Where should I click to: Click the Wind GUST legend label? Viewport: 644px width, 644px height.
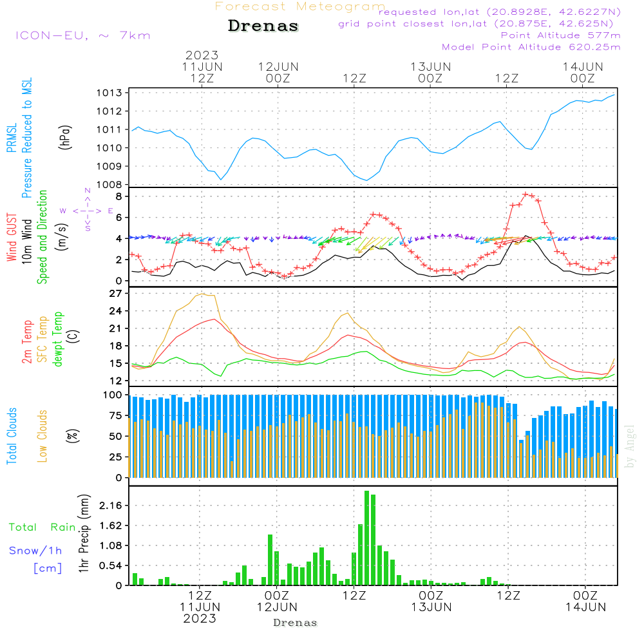click(12, 239)
